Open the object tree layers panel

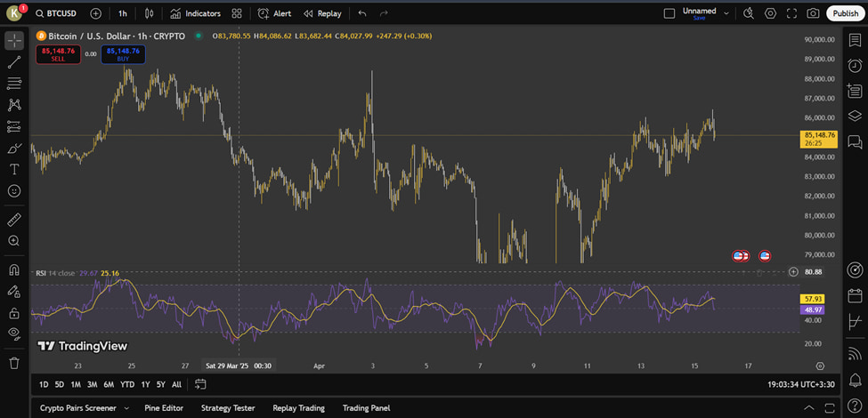coord(855,116)
